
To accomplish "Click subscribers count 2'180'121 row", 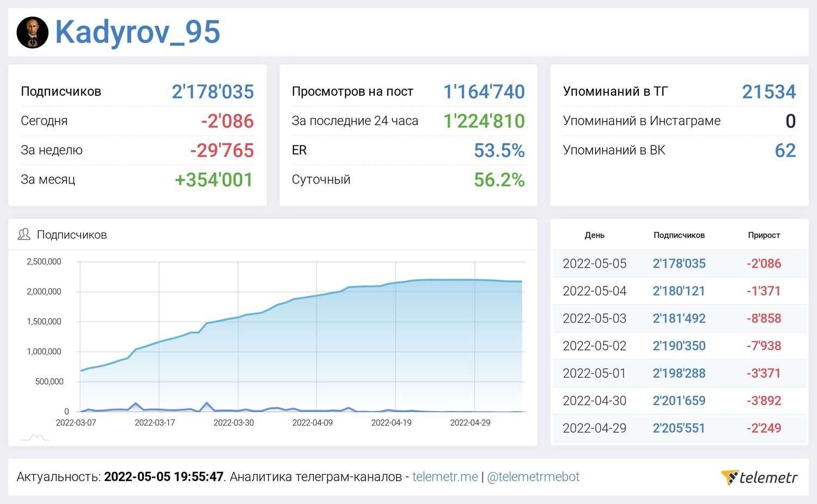I will 679,291.
